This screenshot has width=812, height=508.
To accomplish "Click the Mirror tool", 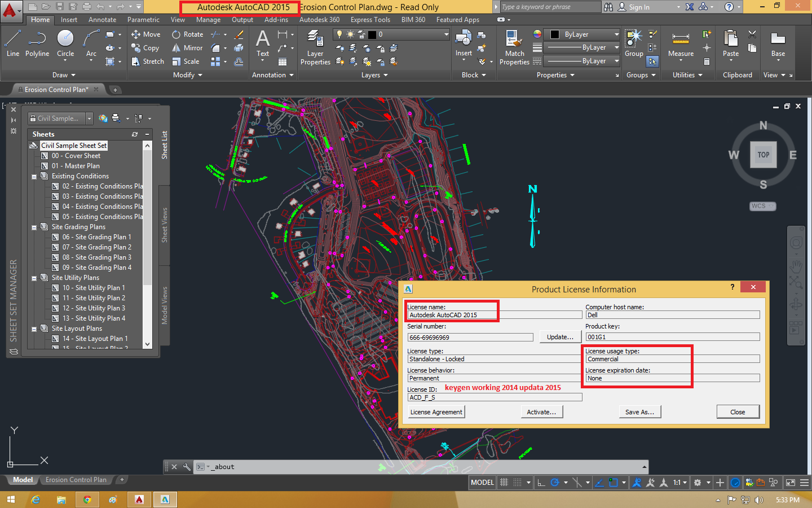I will 187,48.
